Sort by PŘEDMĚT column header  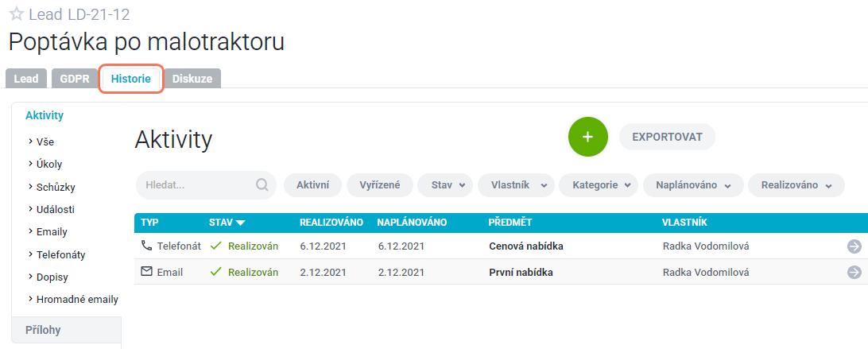point(510,222)
